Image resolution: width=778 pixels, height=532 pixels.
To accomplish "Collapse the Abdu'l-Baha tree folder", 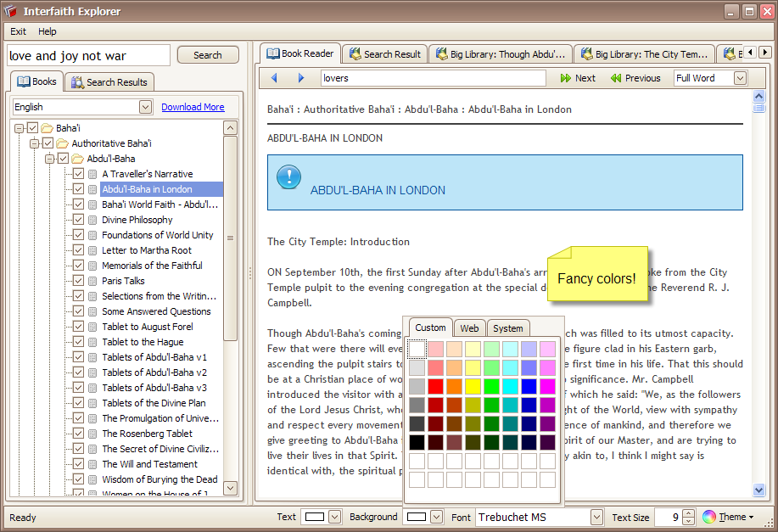I will coord(50,159).
